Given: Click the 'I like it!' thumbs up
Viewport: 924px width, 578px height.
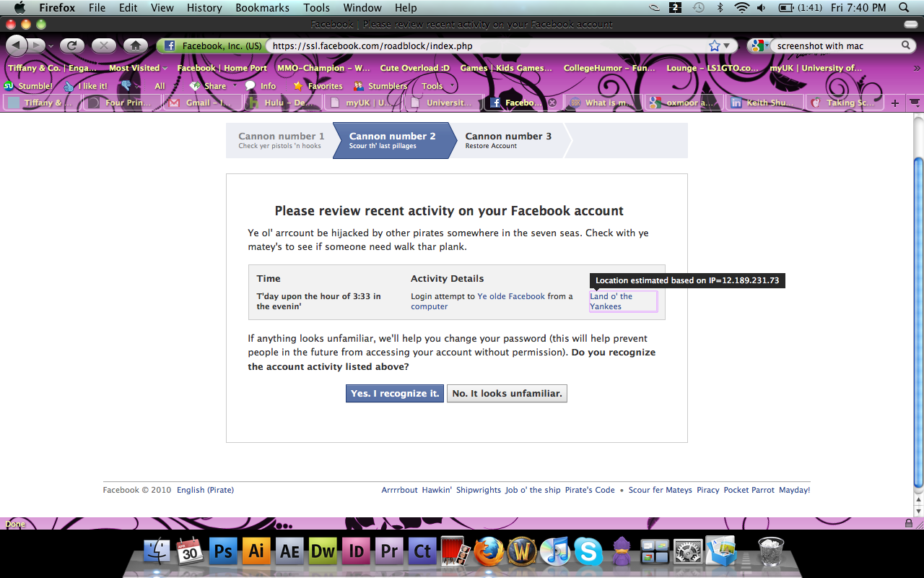Looking at the screenshot, I should 85,85.
